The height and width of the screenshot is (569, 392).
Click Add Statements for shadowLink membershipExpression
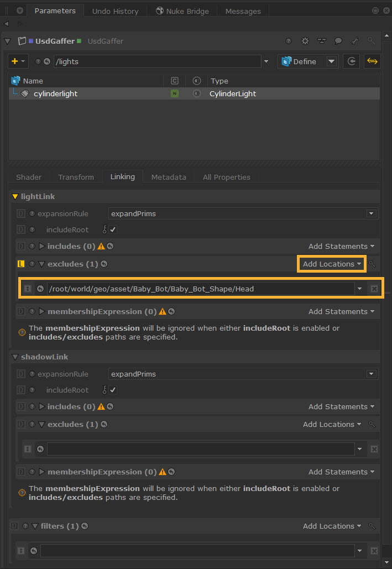[341, 472]
